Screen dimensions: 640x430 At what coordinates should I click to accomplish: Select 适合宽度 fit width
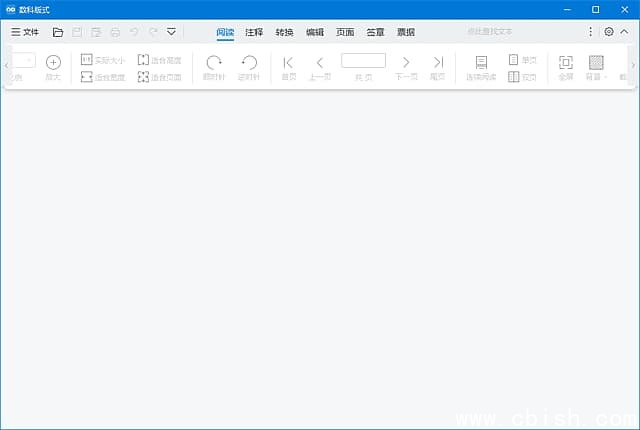click(x=102, y=77)
